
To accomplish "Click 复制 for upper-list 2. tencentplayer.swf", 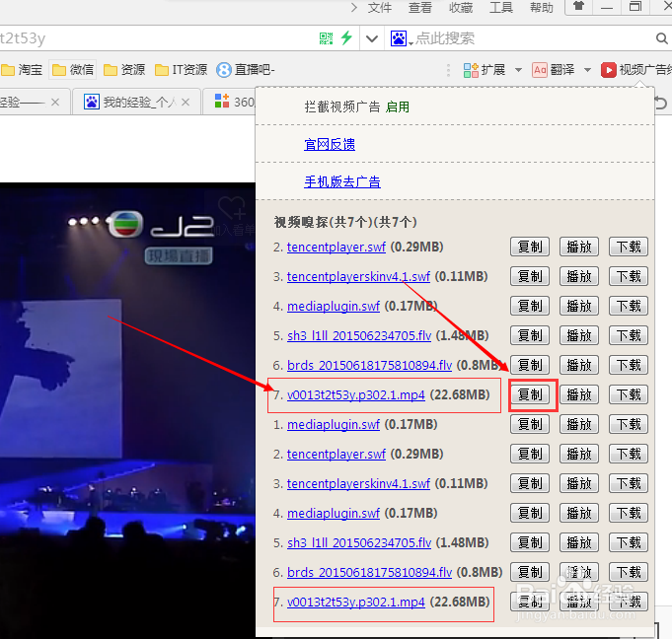I will [530, 247].
